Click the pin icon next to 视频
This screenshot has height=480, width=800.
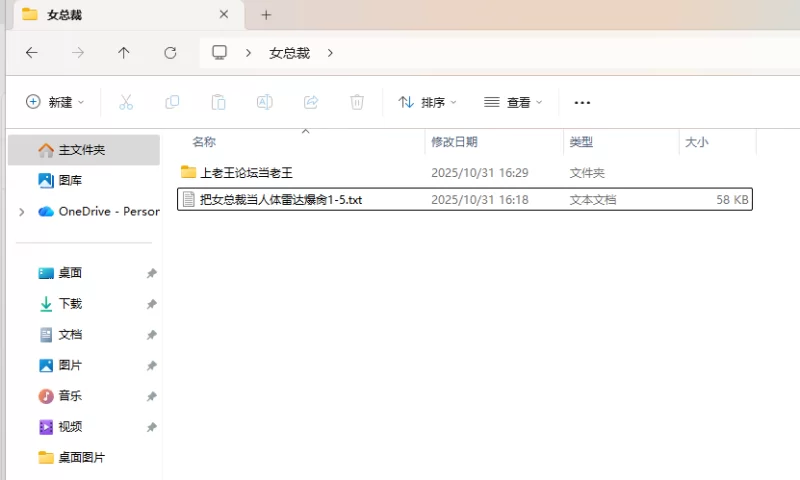[152, 427]
